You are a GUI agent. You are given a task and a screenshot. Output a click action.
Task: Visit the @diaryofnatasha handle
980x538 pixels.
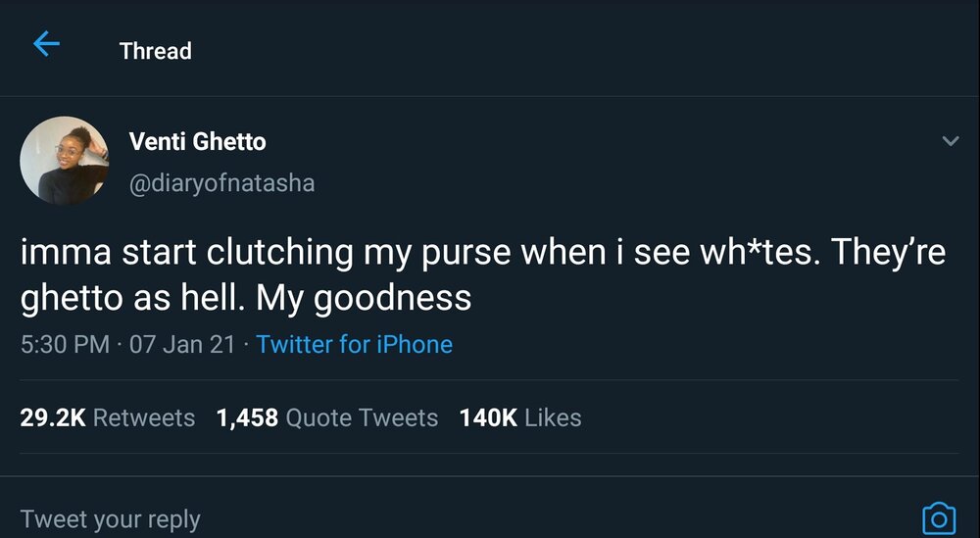pos(221,183)
